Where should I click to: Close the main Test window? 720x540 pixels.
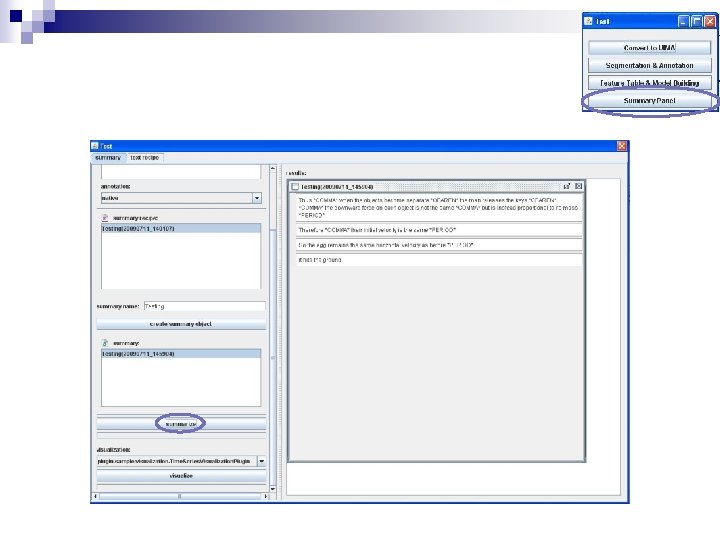622,146
